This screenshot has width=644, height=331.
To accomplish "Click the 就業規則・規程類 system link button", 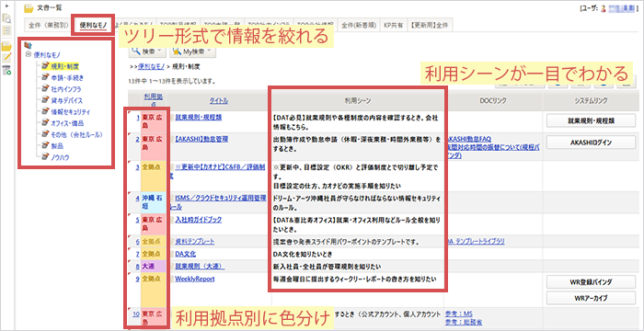I will coord(591,120).
